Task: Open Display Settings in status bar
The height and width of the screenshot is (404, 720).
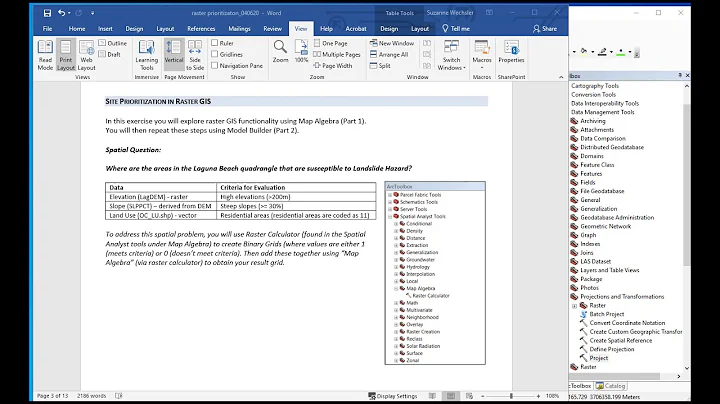Action: pyautogui.click(x=393, y=396)
